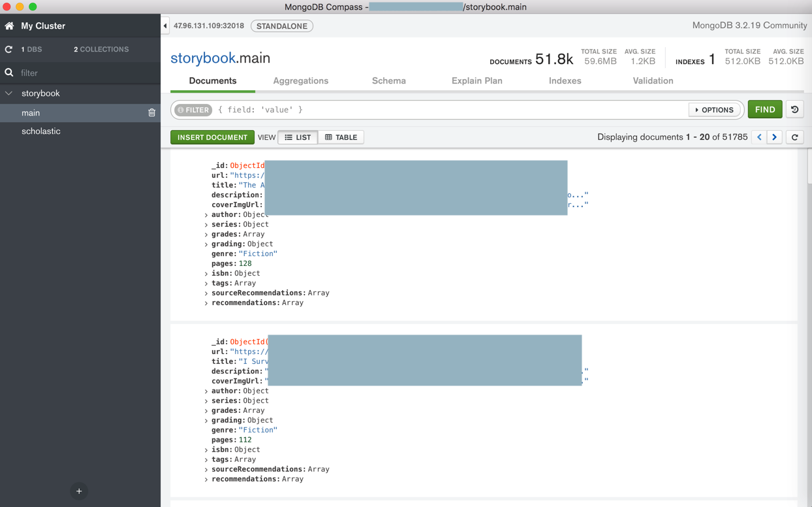Go to next page of documents
Screen dimensions: 812x507
click(x=775, y=137)
